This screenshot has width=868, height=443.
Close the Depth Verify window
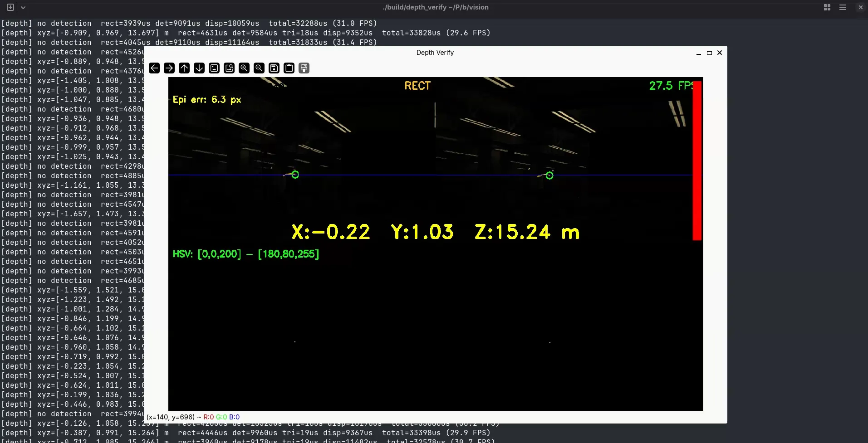point(720,53)
